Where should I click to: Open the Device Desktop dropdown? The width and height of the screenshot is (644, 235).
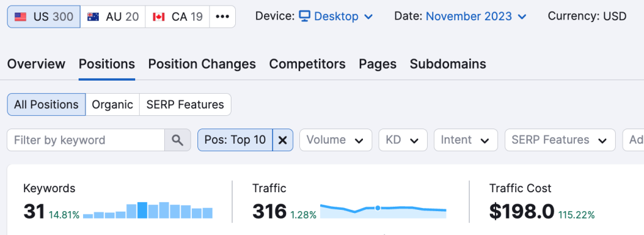pos(336,16)
